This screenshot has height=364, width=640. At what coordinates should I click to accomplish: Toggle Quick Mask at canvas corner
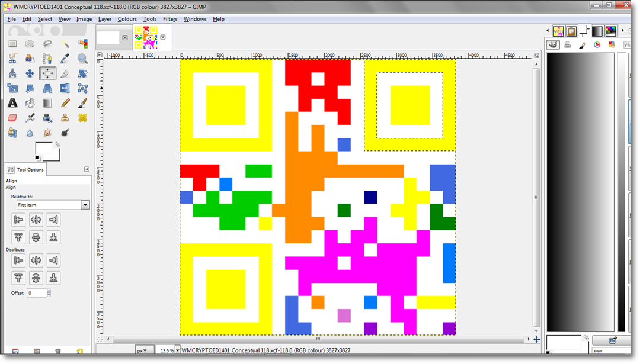tap(100, 339)
